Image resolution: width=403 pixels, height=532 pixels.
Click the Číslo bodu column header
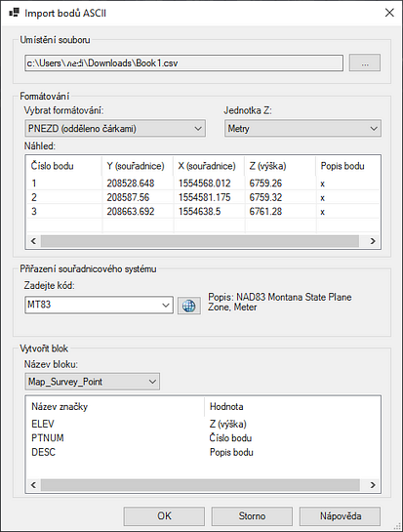pos(64,166)
